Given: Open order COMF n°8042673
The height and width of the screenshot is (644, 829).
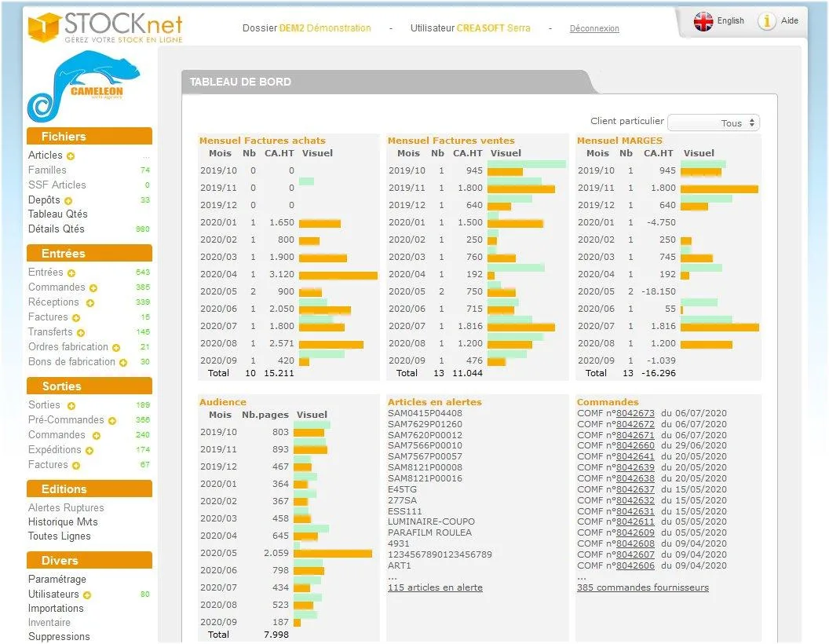Looking at the screenshot, I should click(x=636, y=413).
